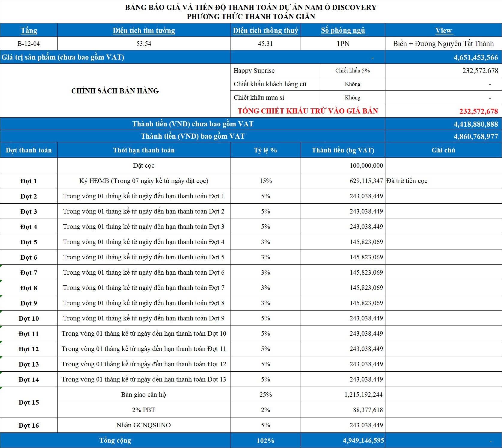
Task: Click 'Thành tiền (VNĐ) chưa bao gồm VAT' row
Action: tap(193, 124)
